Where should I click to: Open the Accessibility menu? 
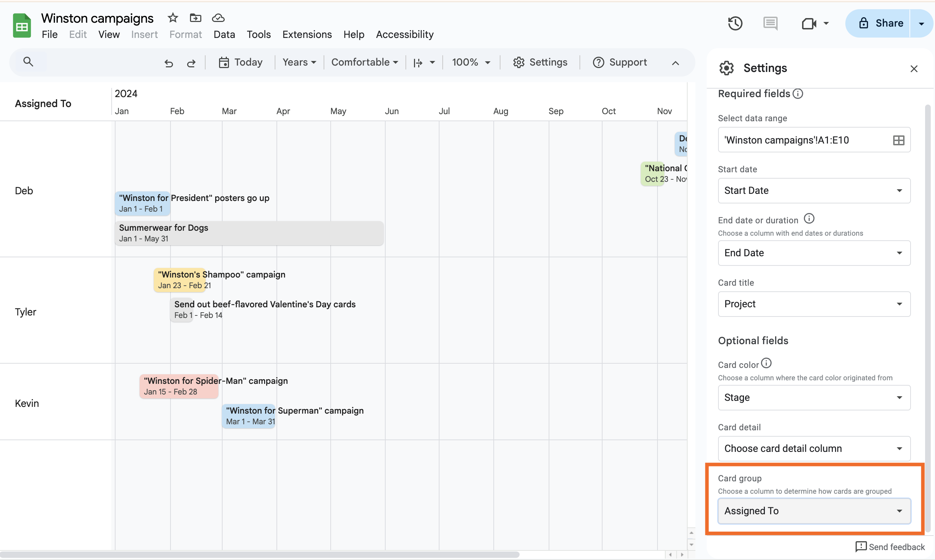404,34
